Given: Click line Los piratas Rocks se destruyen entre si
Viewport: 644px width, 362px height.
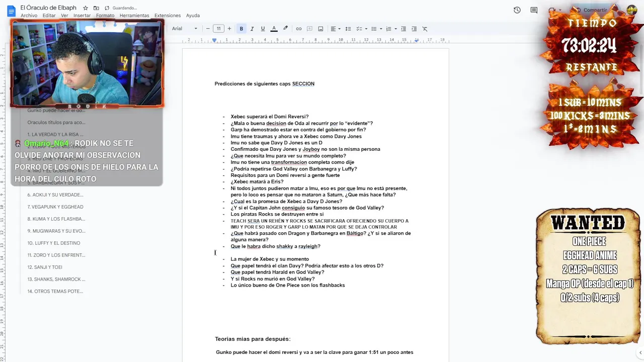Looking at the screenshot, I should 277,214.
